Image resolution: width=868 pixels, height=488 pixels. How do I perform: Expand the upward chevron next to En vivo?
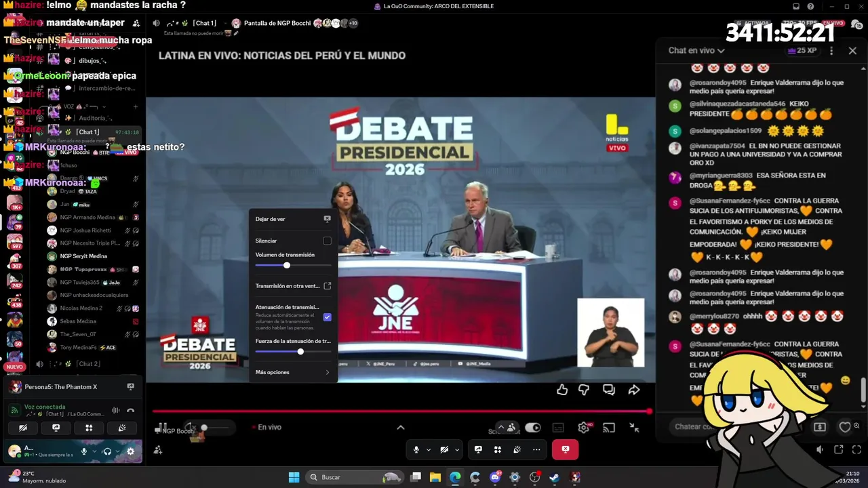(x=401, y=427)
